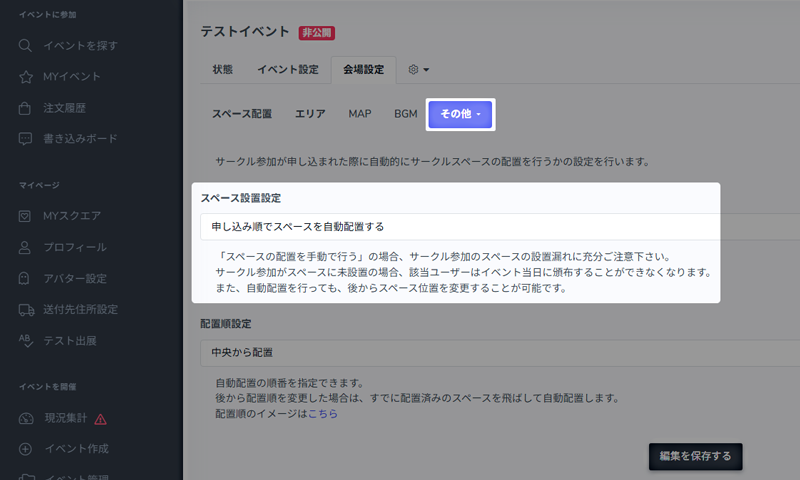Open the こちら link for placement order image
This screenshot has height=480, width=800.
click(322, 413)
